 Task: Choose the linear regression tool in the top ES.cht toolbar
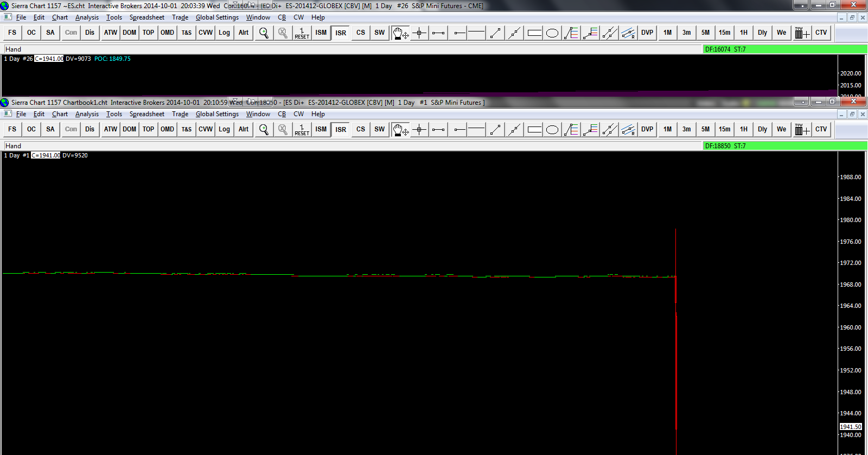pos(628,33)
